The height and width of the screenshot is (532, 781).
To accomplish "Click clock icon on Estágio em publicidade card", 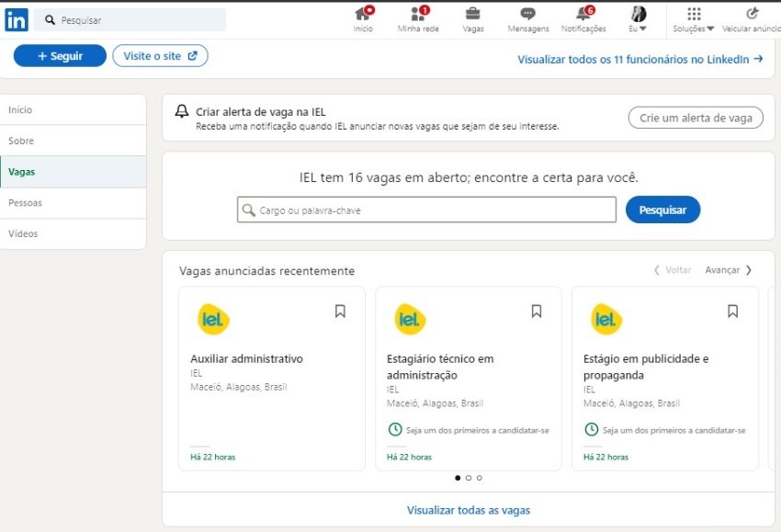I will pos(591,429).
